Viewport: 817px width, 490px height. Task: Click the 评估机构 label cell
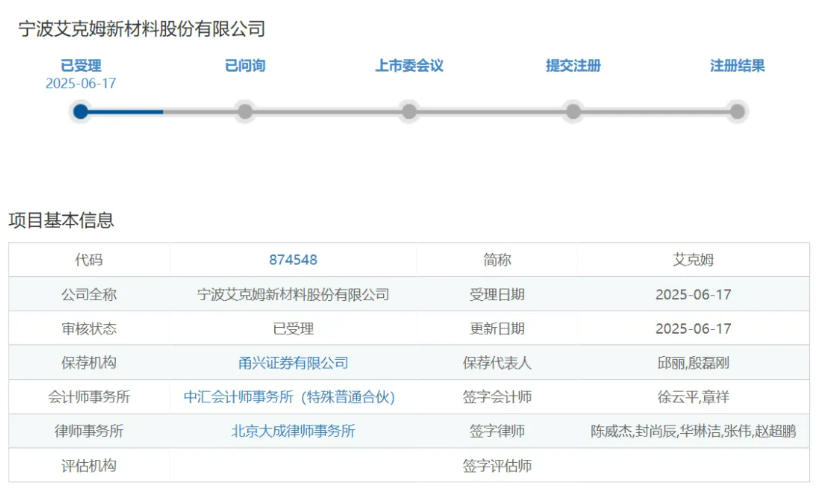89,466
